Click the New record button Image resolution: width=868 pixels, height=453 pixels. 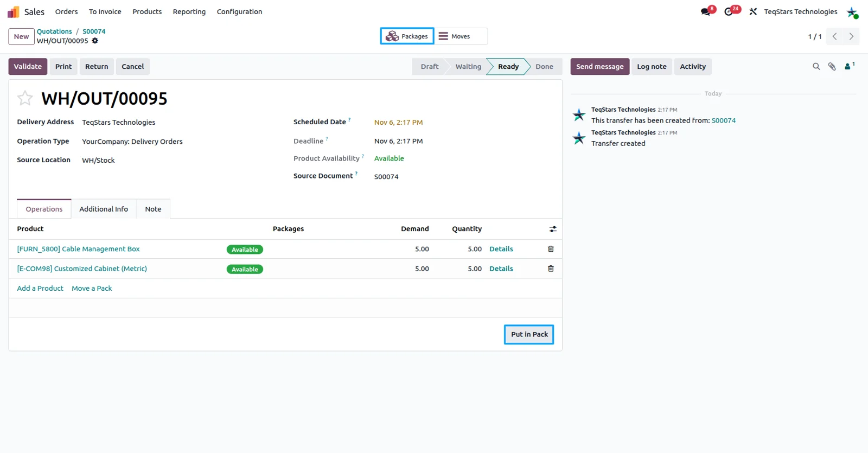coord(21,36)
